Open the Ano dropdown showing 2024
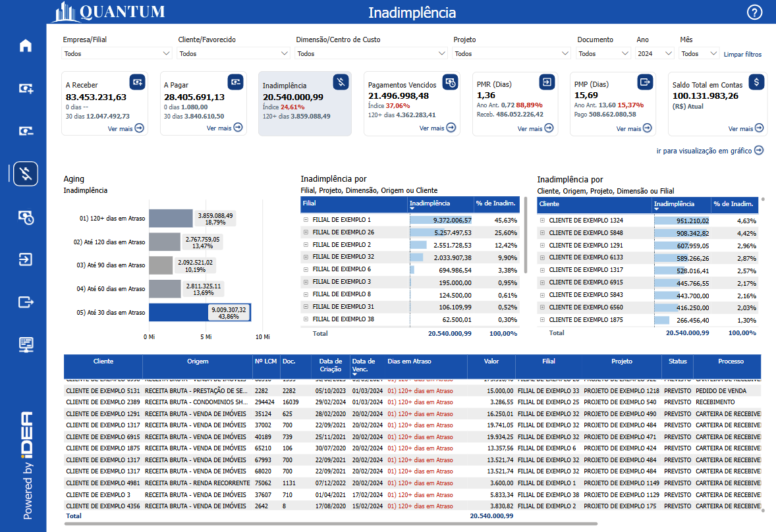Screen dimensions: 776x532 coord(653,53)
